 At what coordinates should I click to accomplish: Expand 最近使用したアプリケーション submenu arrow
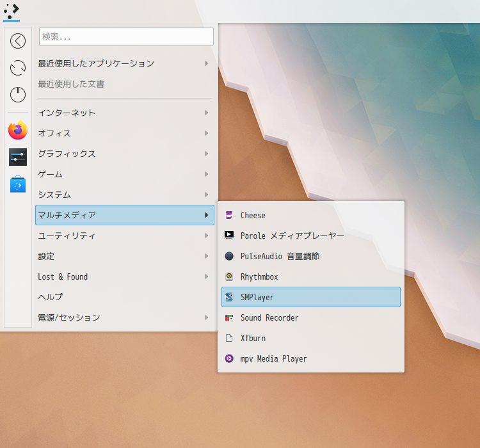pyautogui.click(x=207, y=63)
